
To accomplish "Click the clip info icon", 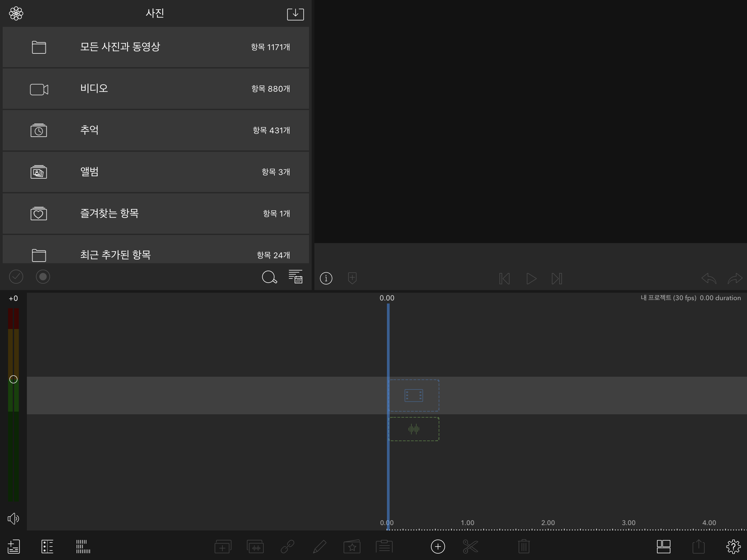I will tap(326, 278).
